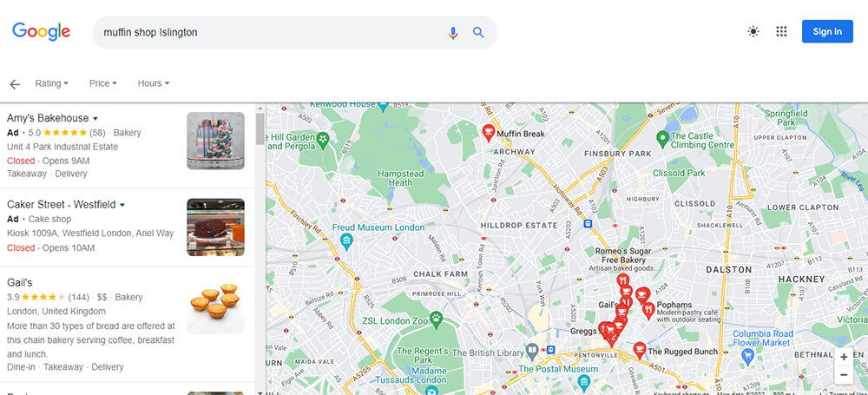The image size is (868, 395).
Task: Click Gail's muffins thumbnail
Action: 215,306
